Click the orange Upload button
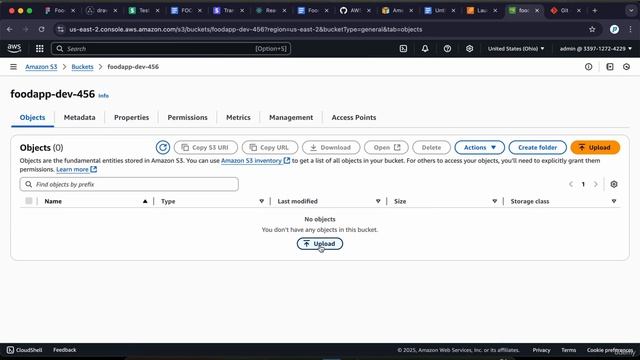The height and width of the screenshot is (360, 640). (x=595, y=147)
